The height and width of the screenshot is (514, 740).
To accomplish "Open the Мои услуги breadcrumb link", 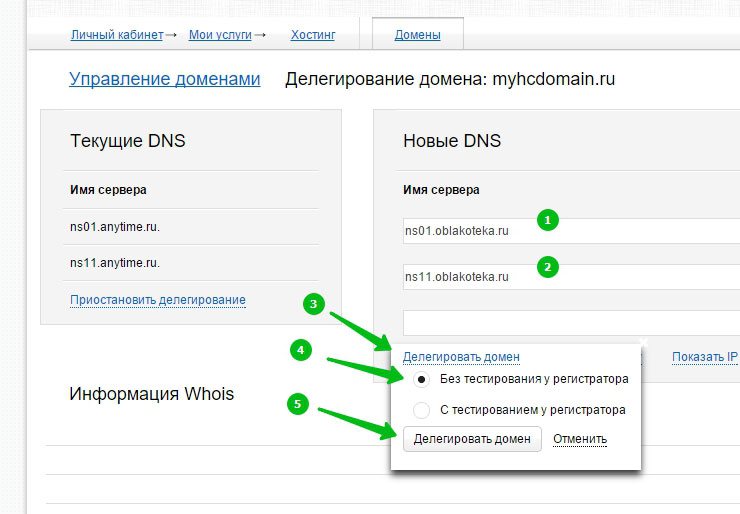I will tap(221, 35).
